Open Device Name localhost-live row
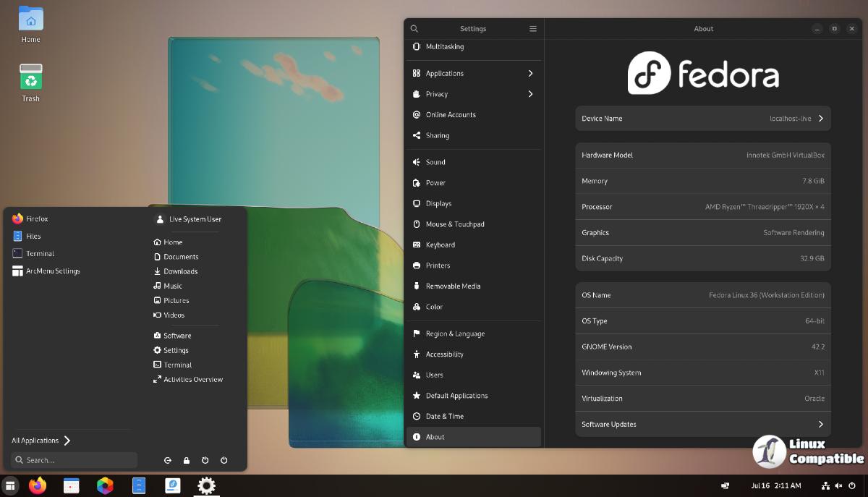 702,119
